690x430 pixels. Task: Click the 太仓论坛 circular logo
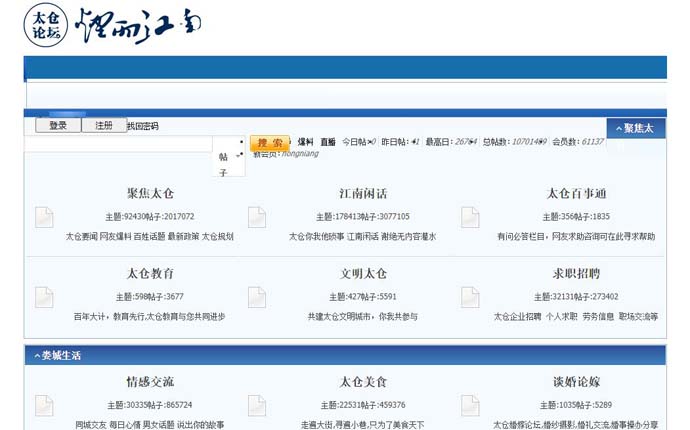tap(46, 25)
